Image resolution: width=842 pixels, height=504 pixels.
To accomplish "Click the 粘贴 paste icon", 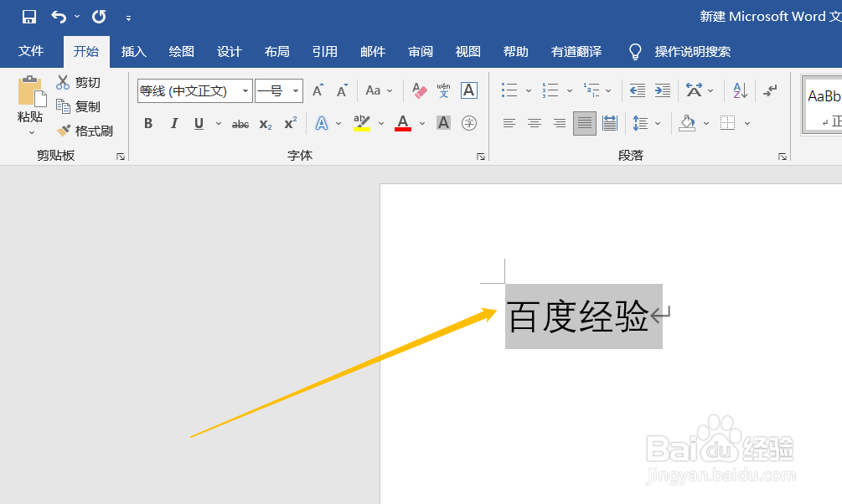I will 31,91.
